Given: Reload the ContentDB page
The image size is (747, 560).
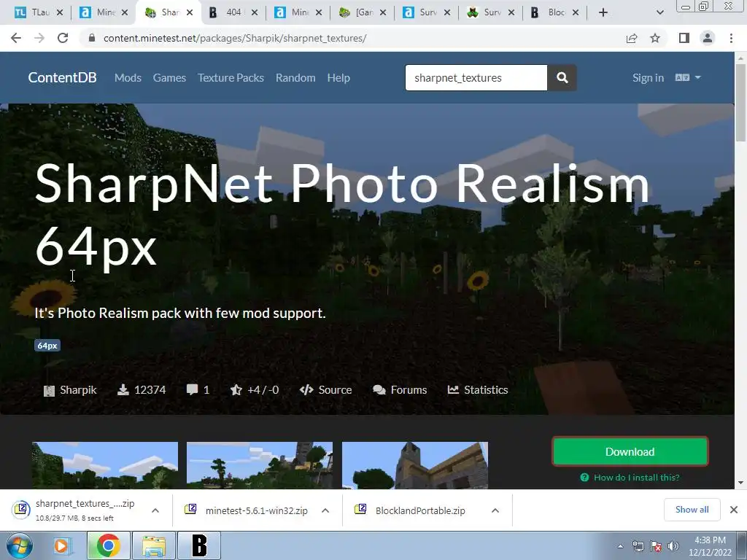Looking at the screenshot, I should pyautogui.click(x=63, y=38).
